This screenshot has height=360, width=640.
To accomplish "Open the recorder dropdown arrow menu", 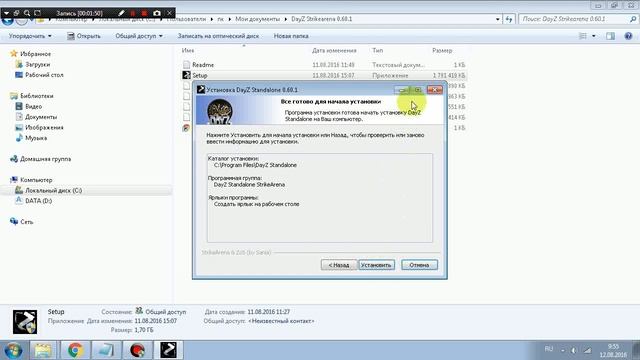I will pos(6,13).
